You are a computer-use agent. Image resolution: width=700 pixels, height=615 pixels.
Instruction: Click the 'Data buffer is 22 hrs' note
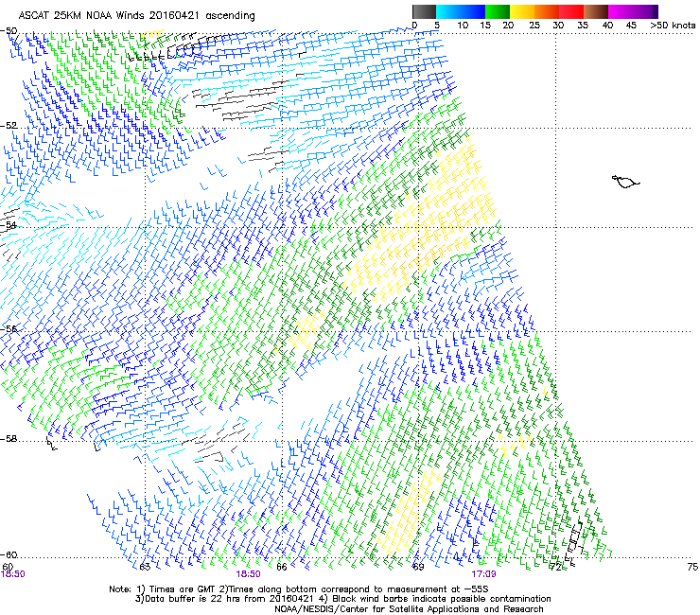point(342,599)
